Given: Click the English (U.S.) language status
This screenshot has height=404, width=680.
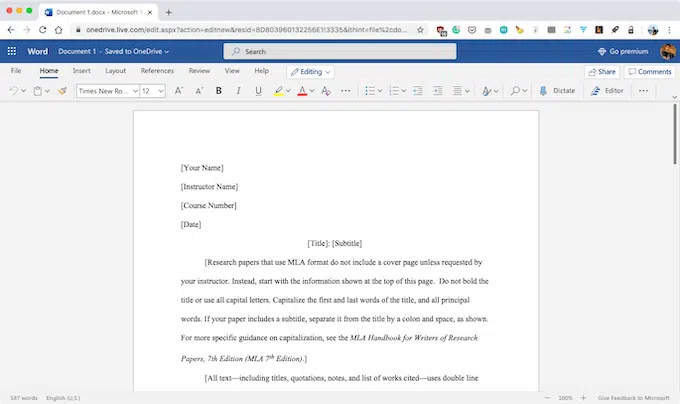Looking at the screenshot, I should (x=63, y=397).
